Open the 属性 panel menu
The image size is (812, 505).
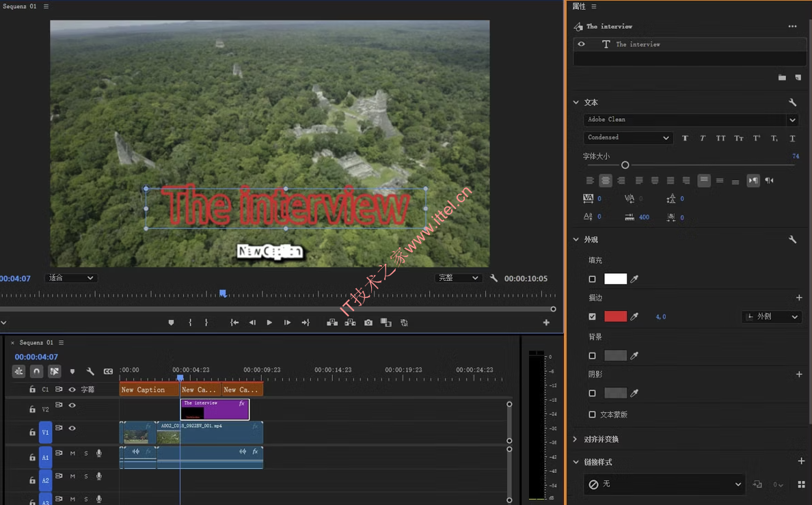tap(594, 6)
